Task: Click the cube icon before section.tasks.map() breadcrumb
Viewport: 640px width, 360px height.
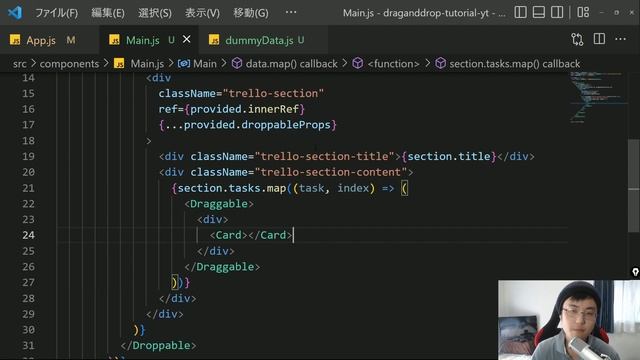Action: pyautogui.click(x=440, y=63)
